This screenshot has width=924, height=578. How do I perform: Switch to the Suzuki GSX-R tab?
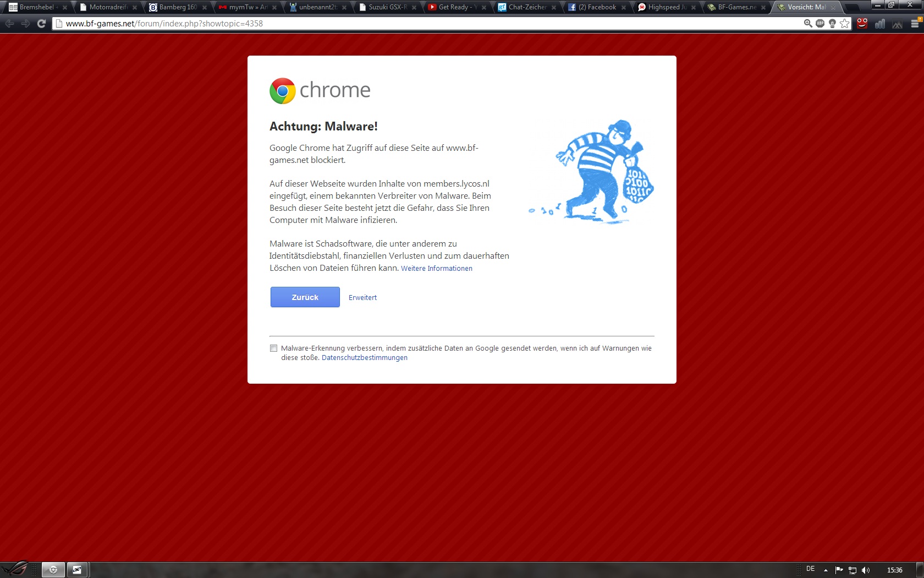pyautogui.click(x=387, y=7)
